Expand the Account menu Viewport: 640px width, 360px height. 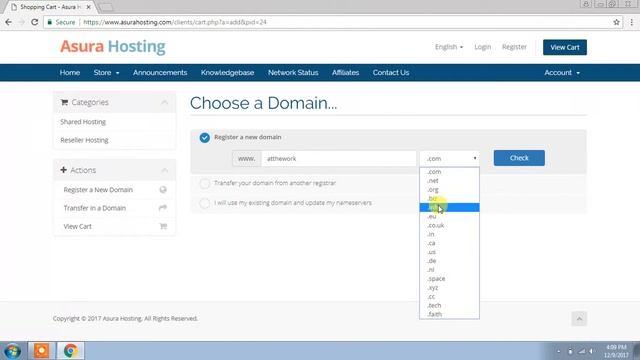pos(562,73)
